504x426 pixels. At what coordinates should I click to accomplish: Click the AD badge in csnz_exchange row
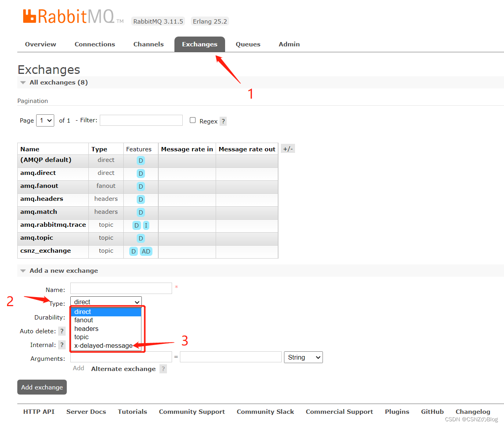pos(146,251)
